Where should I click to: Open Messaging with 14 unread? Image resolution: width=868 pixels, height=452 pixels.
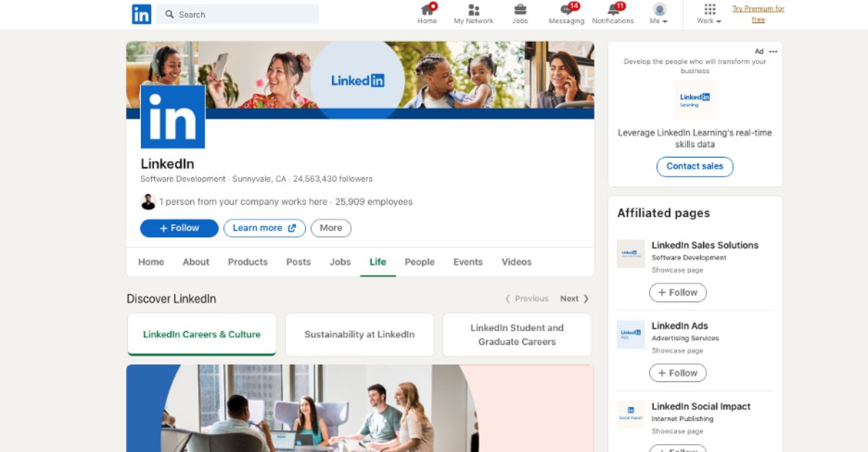coord(566,14)
